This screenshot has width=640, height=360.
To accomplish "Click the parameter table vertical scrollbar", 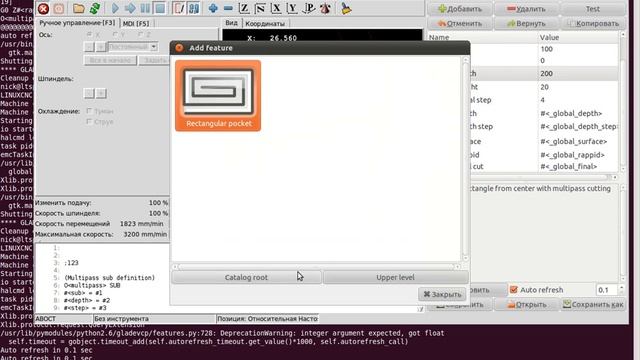I will click(623, 101).
